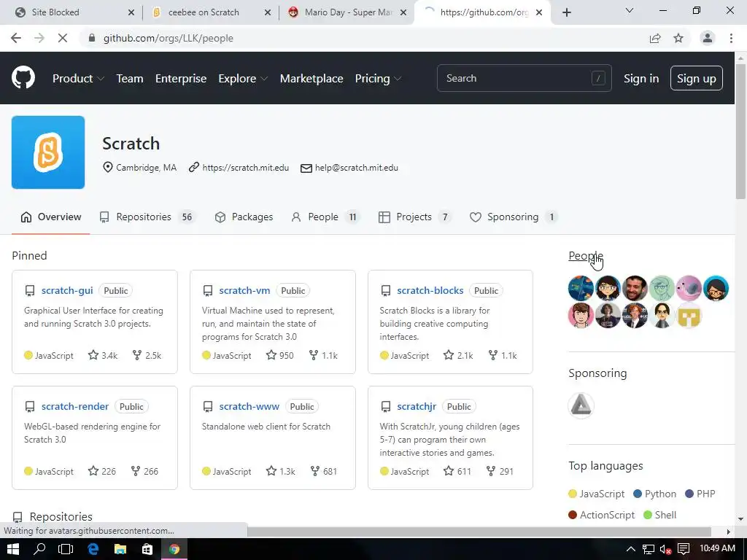Image resolution: width=747 pixels, height=560 pixels.
Task: Click the Sign in link
Action: pos(641,79)
